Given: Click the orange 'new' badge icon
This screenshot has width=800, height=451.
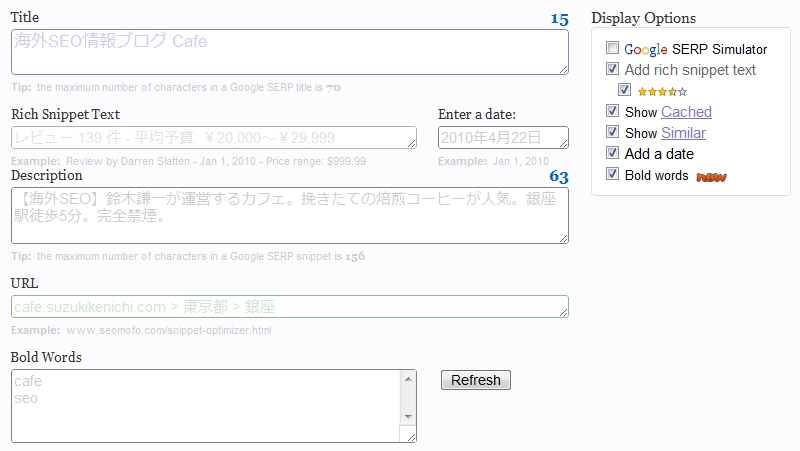Looking at the screenshot, I should [711, 177].
